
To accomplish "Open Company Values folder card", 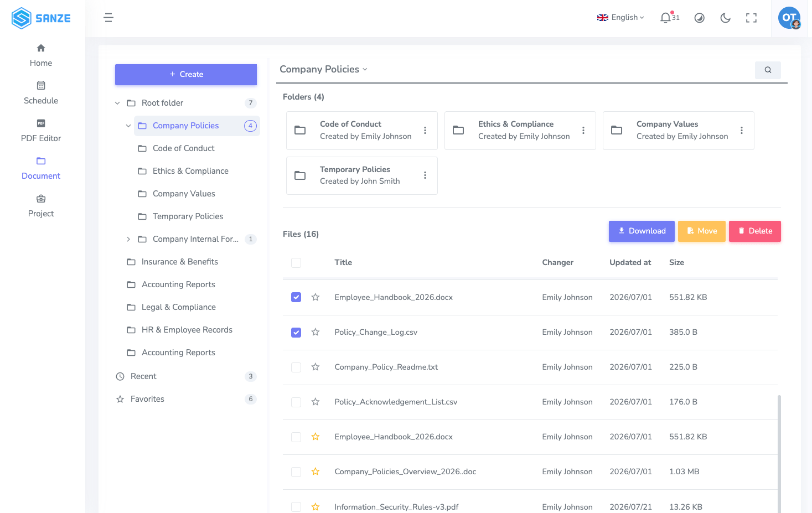I will pos(679,131).
